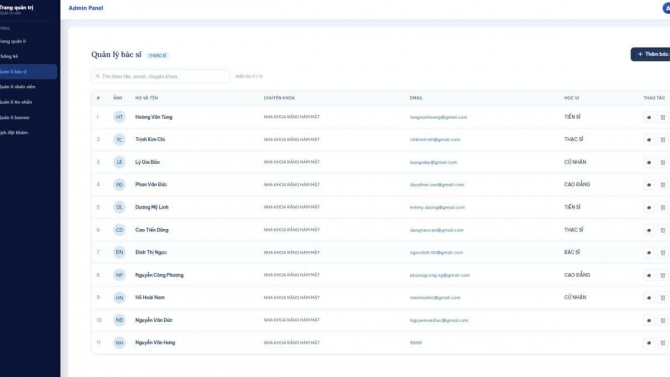Image resolution: width=670 pixels, height=377 pixels.
Task: Delete doctor Hoàng Văn Tùng with trash icon
Action: [x=663, y=117]
